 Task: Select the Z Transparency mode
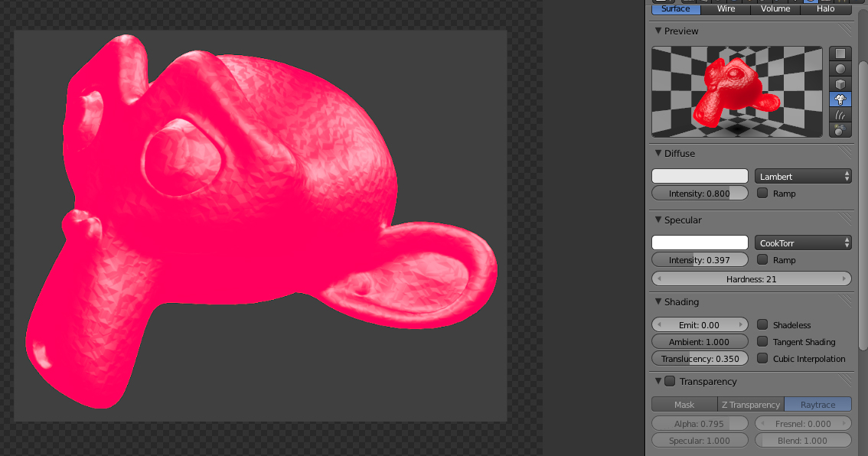(x=751, y=405)
